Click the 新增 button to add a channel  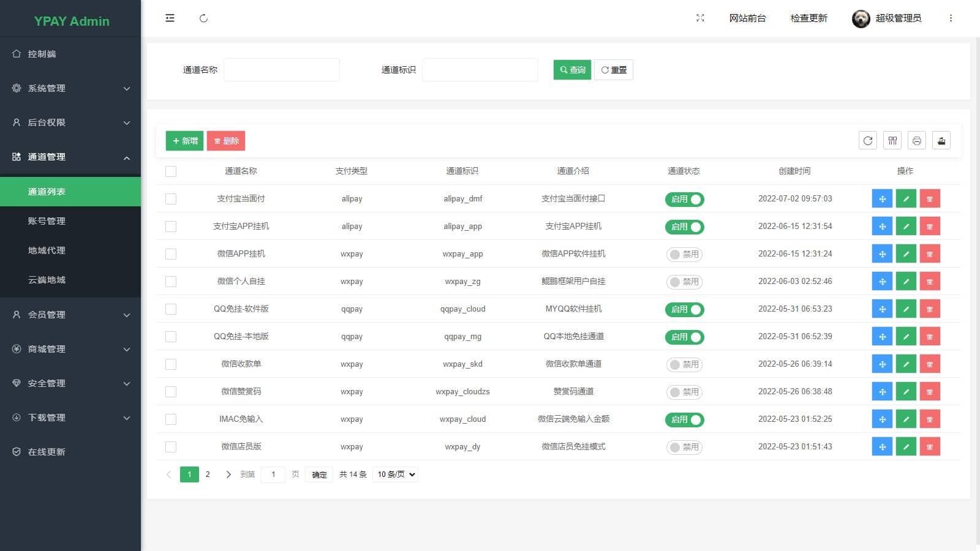pos(184,140)
